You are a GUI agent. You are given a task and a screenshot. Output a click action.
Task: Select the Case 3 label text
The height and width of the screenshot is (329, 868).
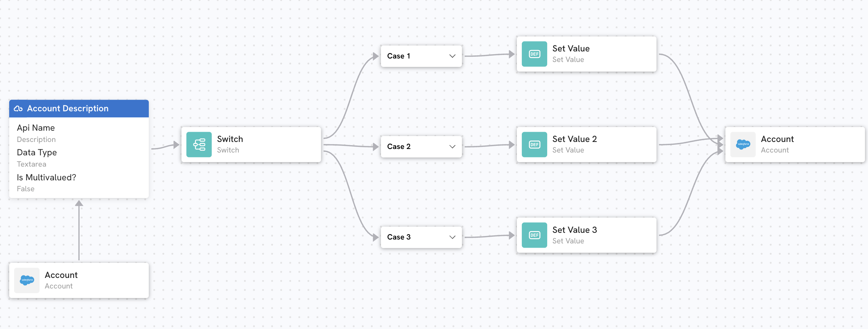pyautogui.click(x=399, y=237)
